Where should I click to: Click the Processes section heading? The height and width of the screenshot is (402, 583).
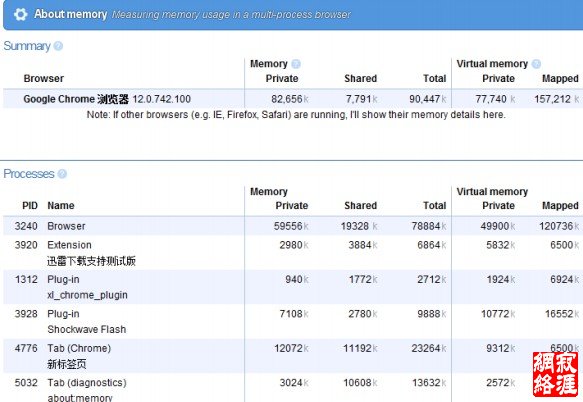point(29,174)
